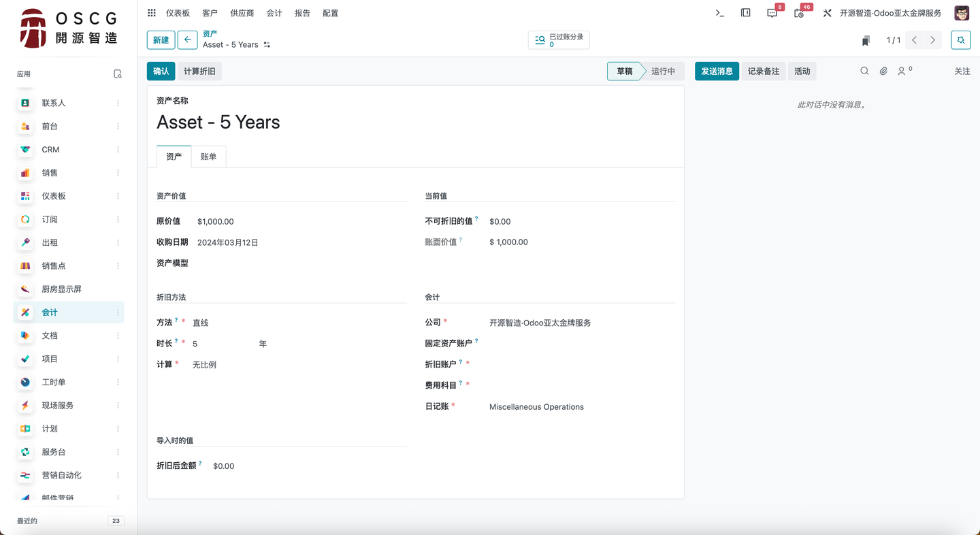Open Discuss messages showing 8 notifications
980x535 pixels.
pyautogui.click(x=772, y=12)
